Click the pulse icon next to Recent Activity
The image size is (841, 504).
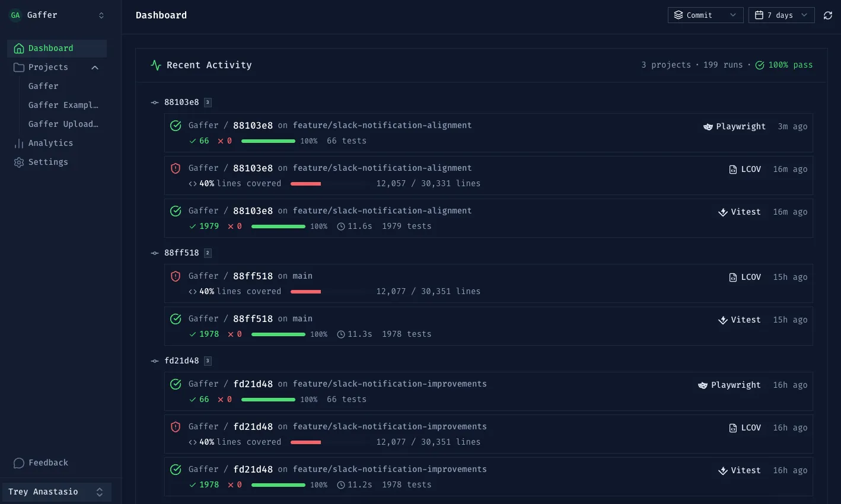click(x=155, y=65)
